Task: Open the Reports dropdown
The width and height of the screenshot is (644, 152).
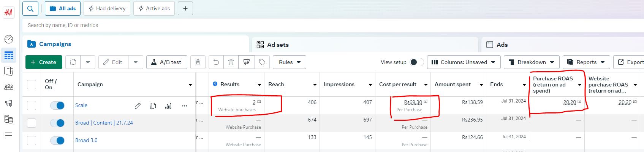Action: click(586, 62)
